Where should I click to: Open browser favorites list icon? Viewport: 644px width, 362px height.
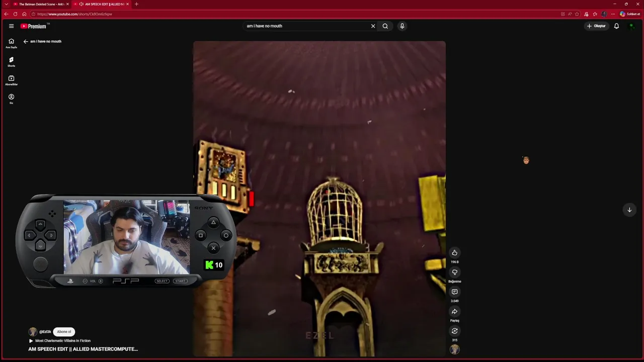click(x=595, y=14)
